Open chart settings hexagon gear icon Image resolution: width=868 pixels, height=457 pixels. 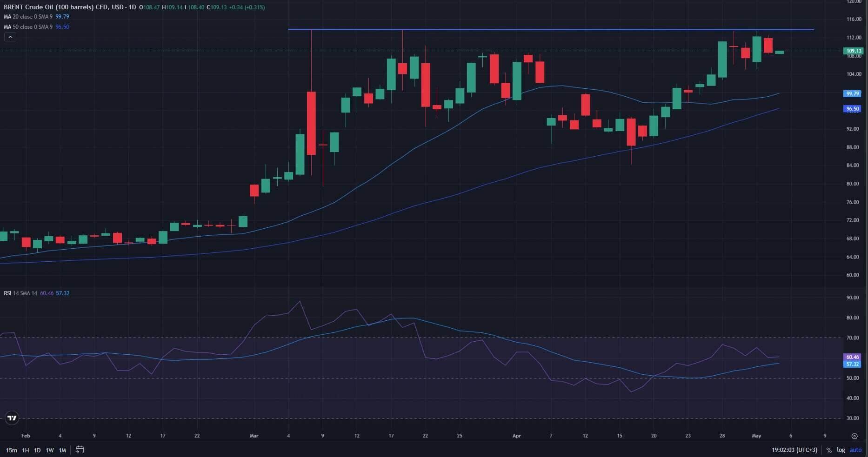[x=855, y=436]
